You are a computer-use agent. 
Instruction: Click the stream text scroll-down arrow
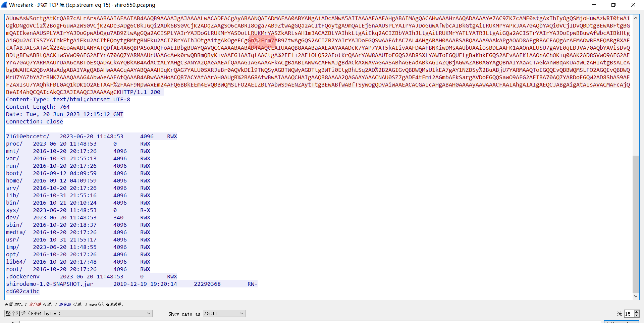pos(636,296)
